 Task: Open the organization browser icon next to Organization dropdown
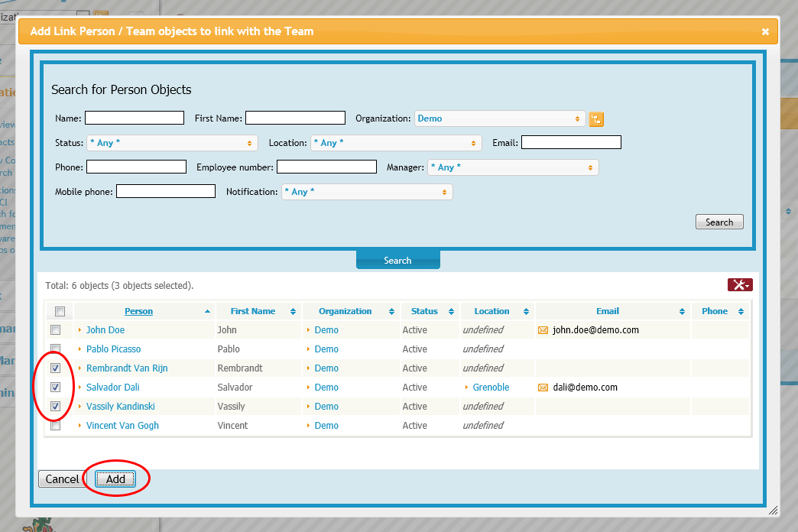click(x=596, y=119)
